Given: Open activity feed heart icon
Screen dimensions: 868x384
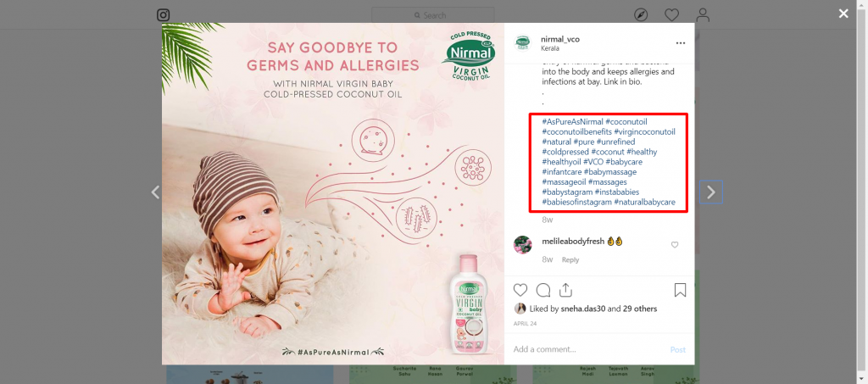Looking at the screenshot, I should tap(671, 15).
